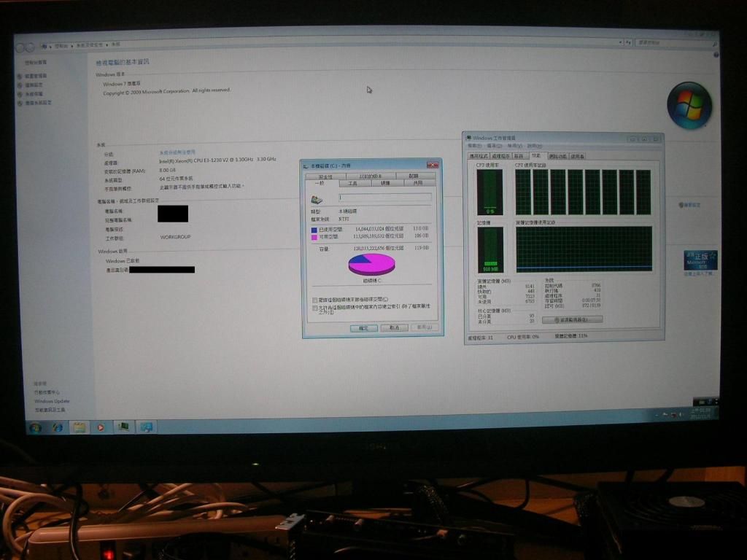Open the Start menu orb on the taskbar
The image size is (747, 560).
(x=35, y=427)
